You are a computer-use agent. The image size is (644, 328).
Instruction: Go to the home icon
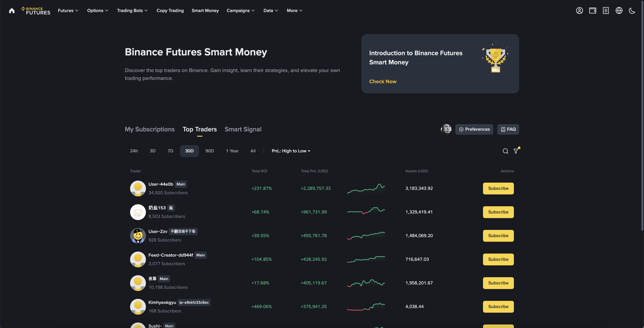click(x=12, y=11)
